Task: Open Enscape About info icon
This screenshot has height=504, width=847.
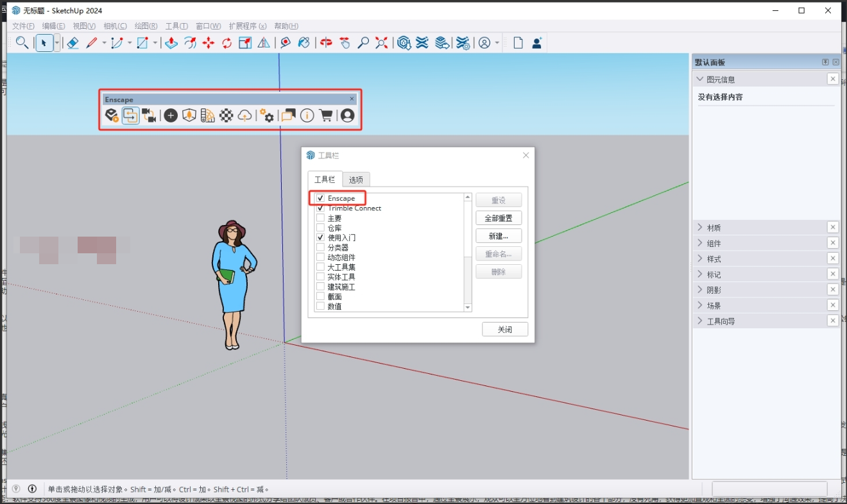Action: pos(307,115)
